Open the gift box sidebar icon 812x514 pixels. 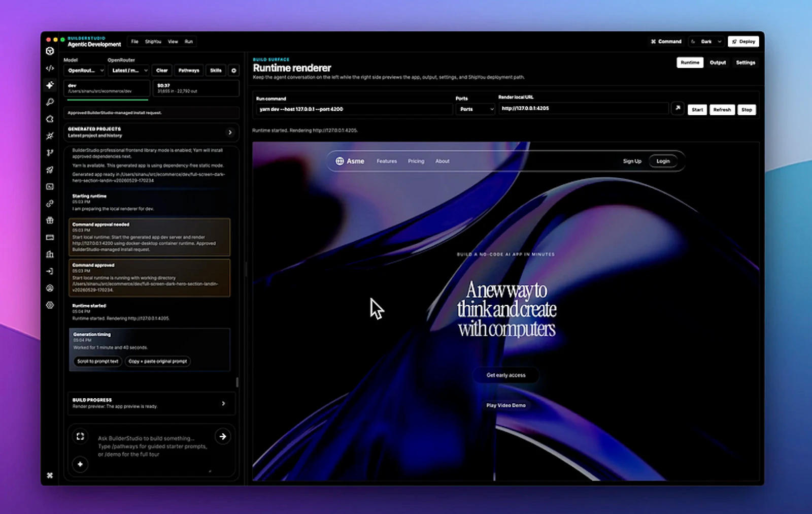tap(50, 220)
